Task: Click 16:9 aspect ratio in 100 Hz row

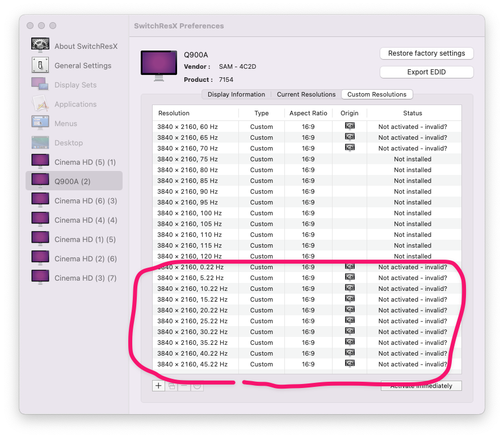Action: 308,213
